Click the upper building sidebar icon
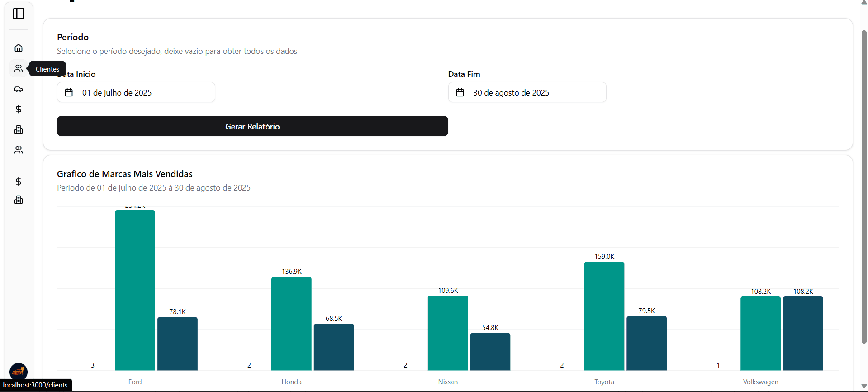This screenshot has width=868, height=392. point(19,130)
